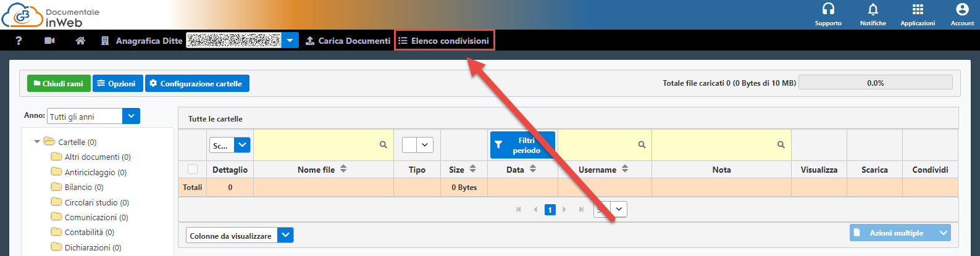980x256 pixels.
Task: Click the video camera tutorial icon
Action: click(x=50, y=41)
